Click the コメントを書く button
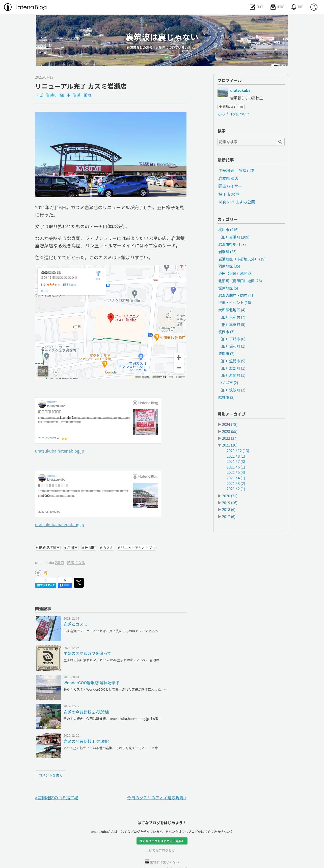The width and height of the screenshot is (324, 868). click(x=50, y=775)
